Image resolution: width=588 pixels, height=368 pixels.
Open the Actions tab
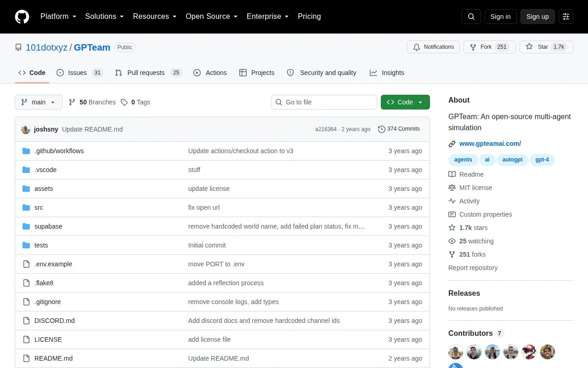click(x=210, y=73)
